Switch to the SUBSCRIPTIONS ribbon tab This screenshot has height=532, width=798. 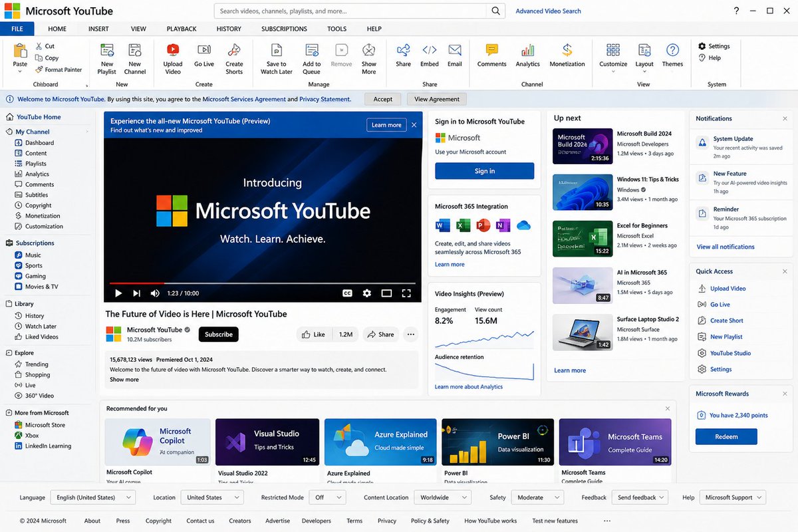(x=284, y=29)
